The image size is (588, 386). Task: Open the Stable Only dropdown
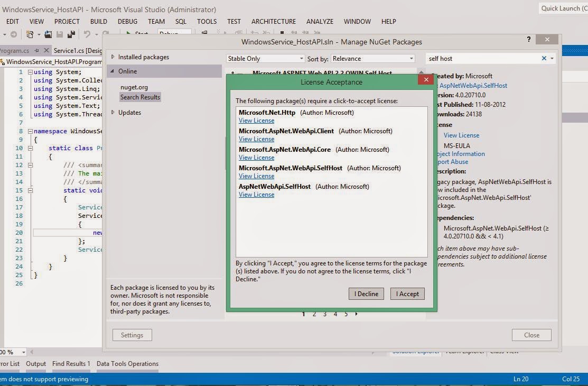265,59
